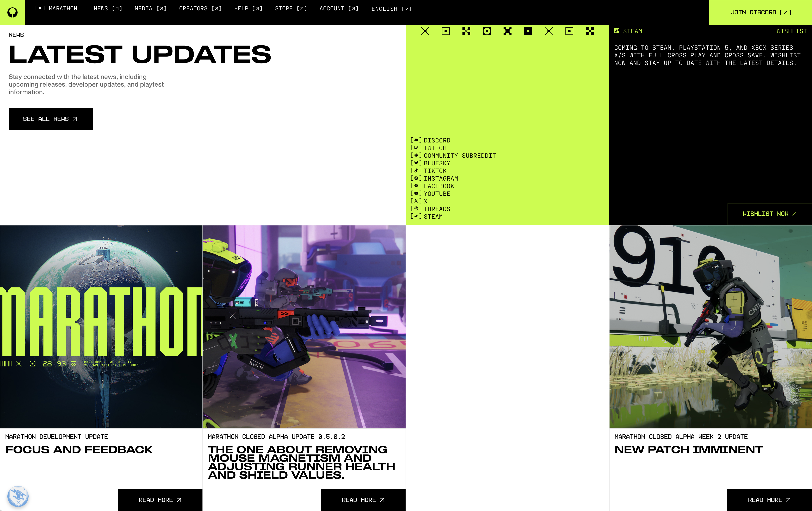The width and height of the screenshot is (812, 511).
Task: Click the Discord icon in social list
Action: coord(416,140)
